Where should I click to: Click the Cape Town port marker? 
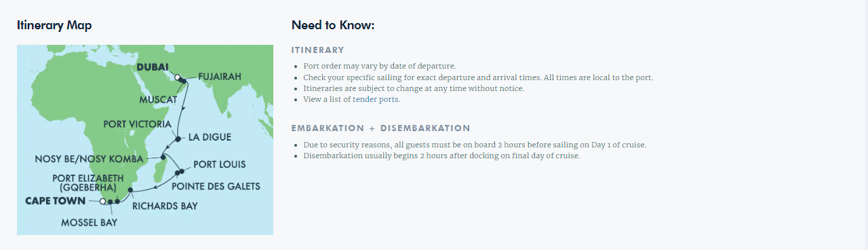click(102, 201)
